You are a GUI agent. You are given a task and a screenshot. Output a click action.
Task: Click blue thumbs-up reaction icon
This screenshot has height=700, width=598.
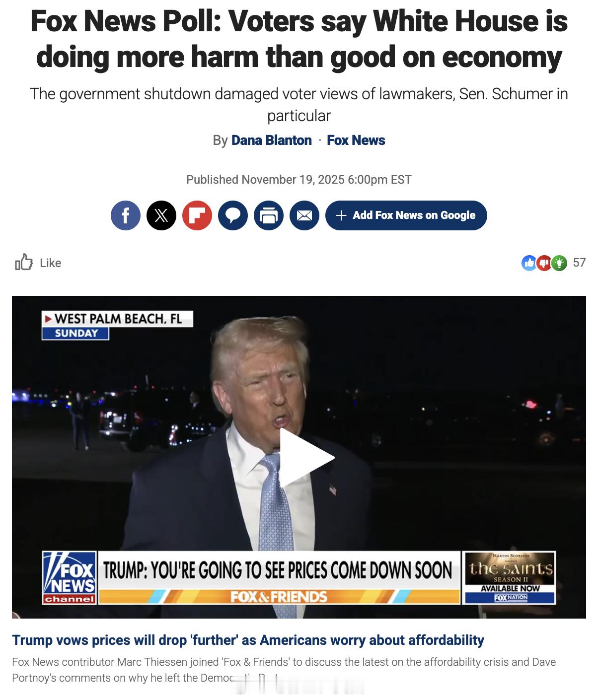click(x=529, y=263)
